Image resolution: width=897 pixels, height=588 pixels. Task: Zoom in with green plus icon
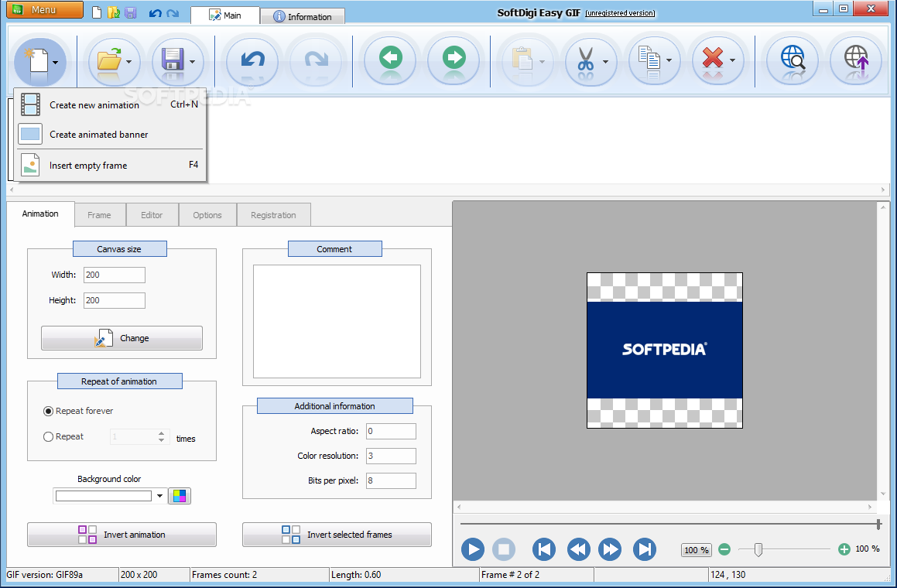pyautogui.click(x=844, y=549)
